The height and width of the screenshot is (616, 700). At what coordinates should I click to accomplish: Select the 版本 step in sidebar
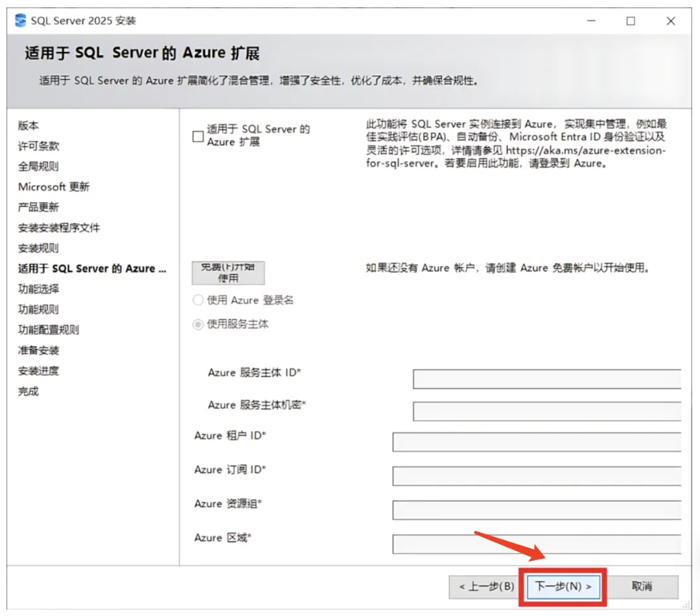tap(28, 126)
